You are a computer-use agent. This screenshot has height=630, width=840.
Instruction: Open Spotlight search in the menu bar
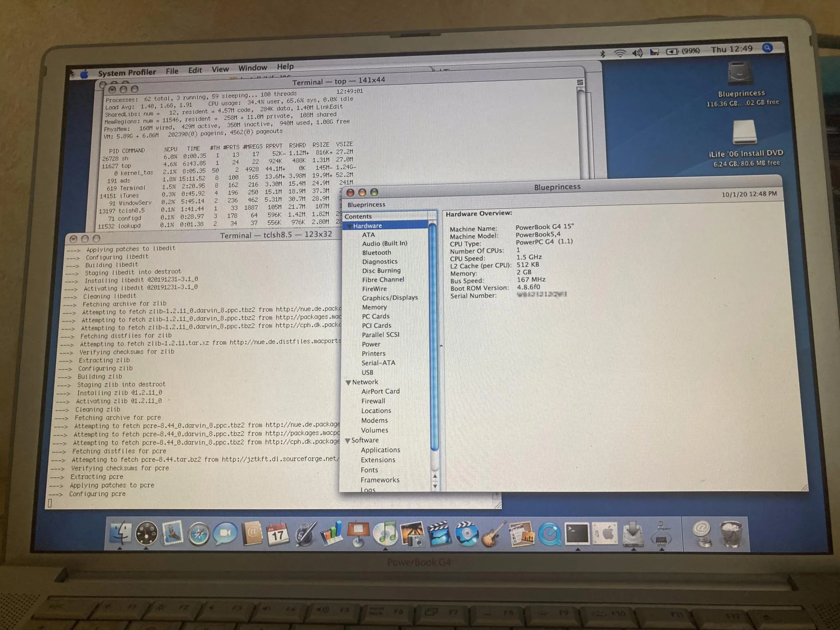tap(767, 48)
